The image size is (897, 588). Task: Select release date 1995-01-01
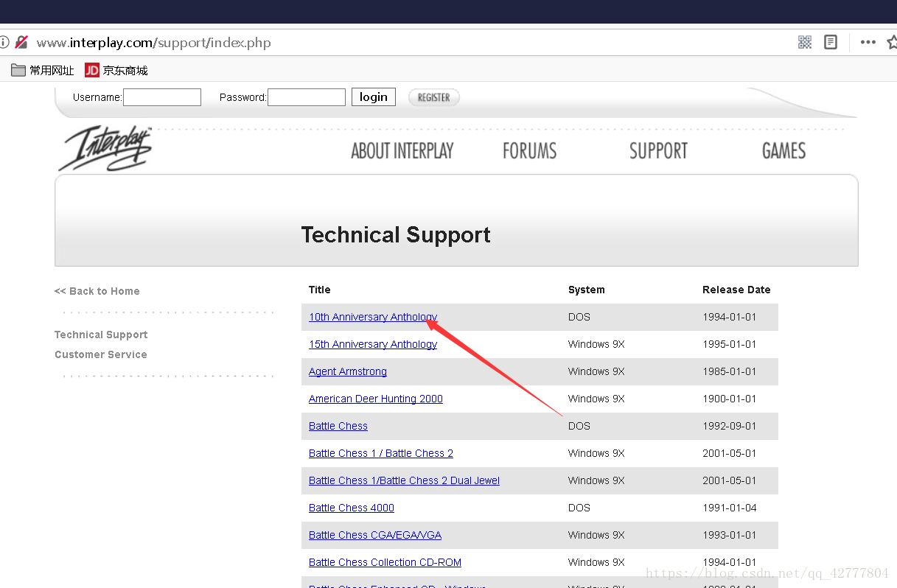pos(730,344)
